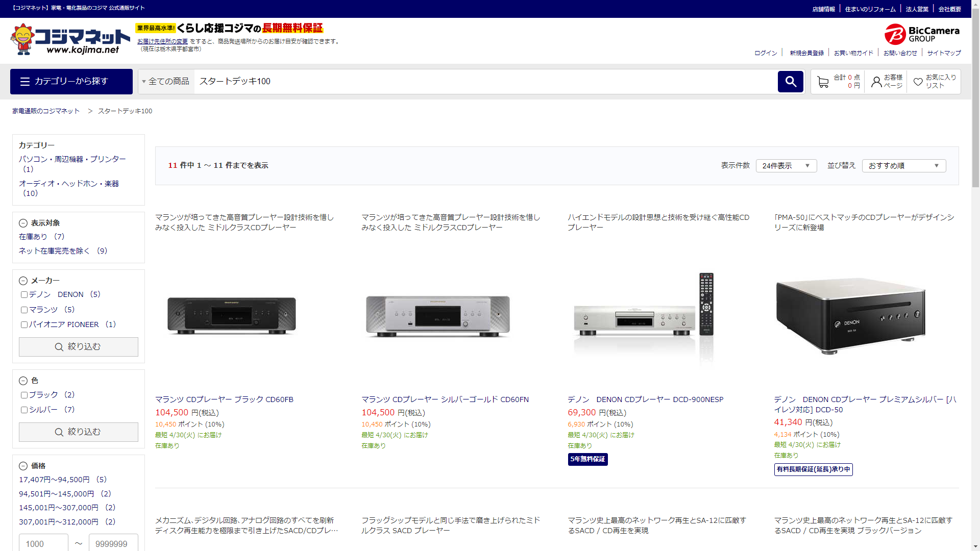Open the マランツ CD60FB product link
Screen dimensions: 980x551
(224, 399)
